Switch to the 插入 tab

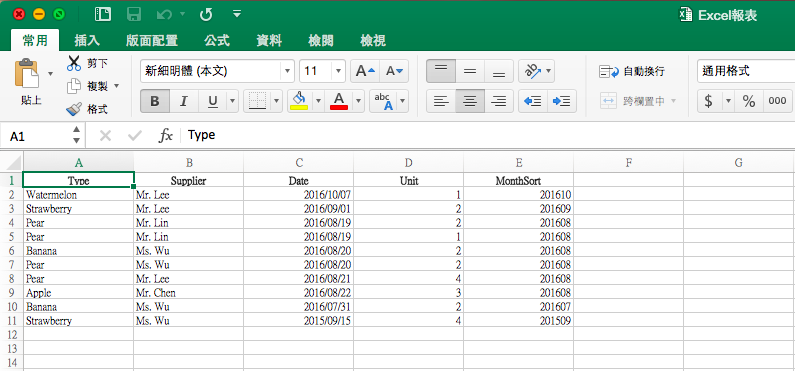pyautogui.click(x=87, y=41)
